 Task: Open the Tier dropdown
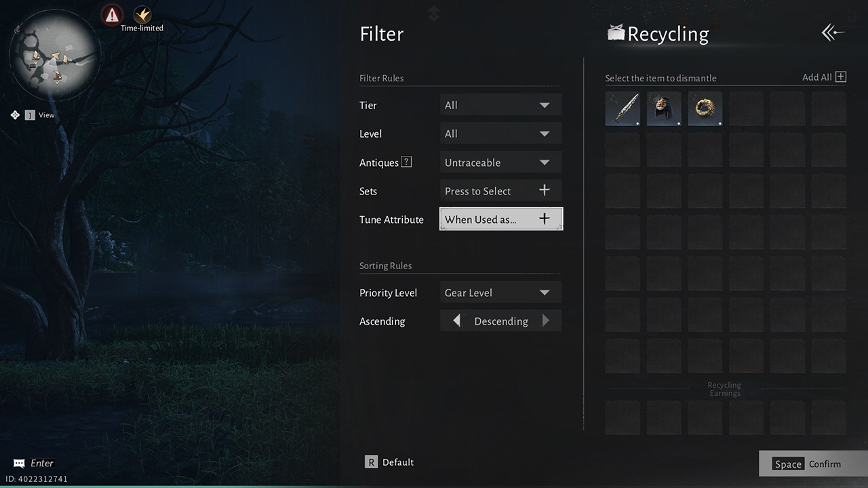click(x=500, y=104)
